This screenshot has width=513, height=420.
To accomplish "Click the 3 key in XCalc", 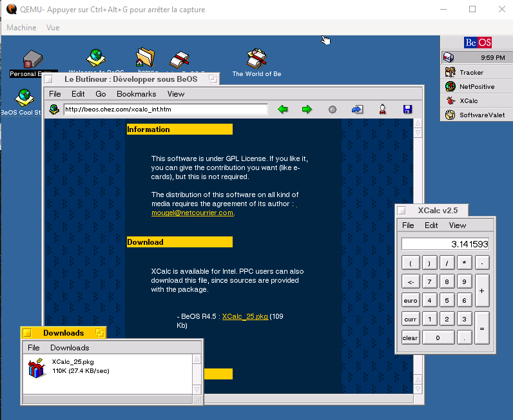I will click(x=464, y=319).
